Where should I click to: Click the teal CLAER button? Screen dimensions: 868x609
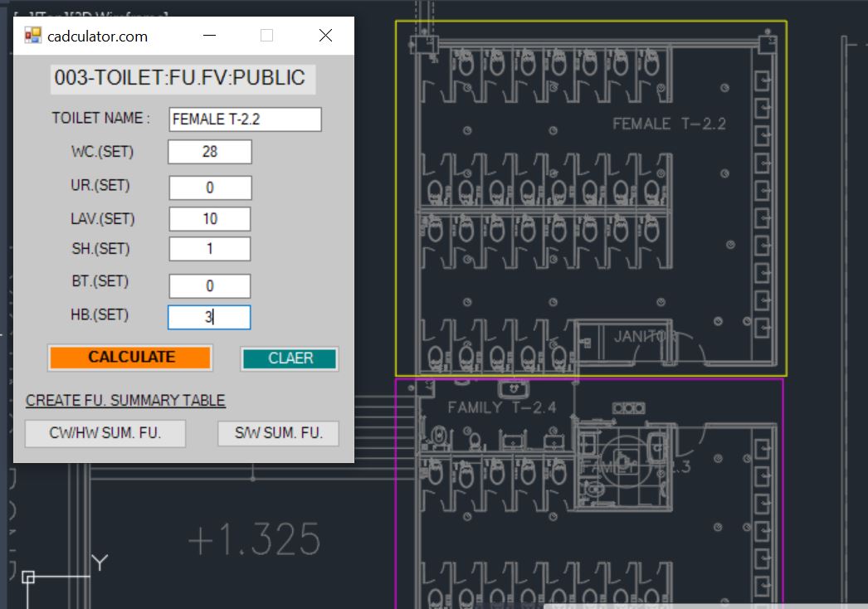[290, 358]
